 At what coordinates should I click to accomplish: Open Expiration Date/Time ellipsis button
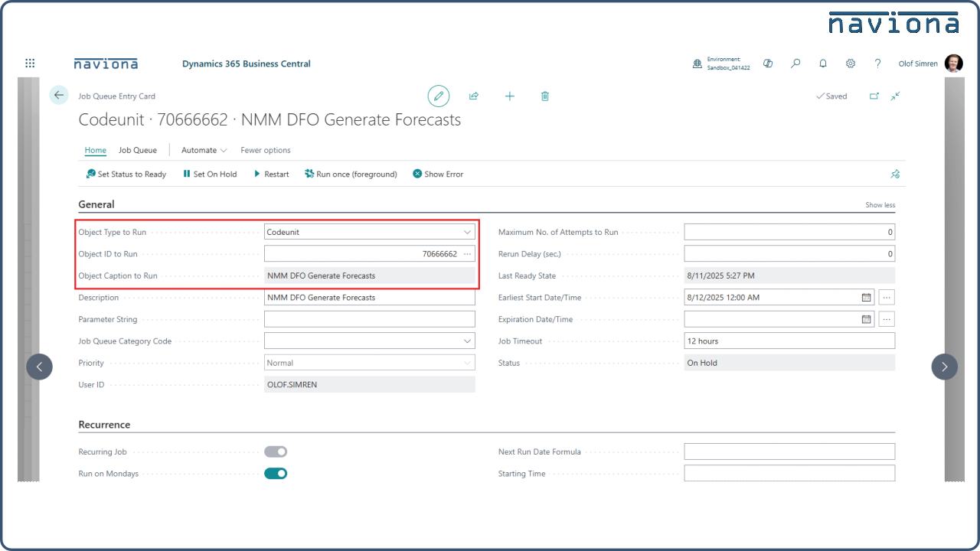click(887, 319)
